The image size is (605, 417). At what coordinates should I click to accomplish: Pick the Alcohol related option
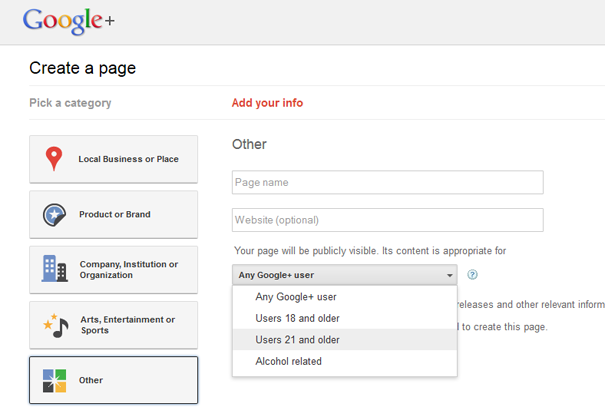[288, 361]
